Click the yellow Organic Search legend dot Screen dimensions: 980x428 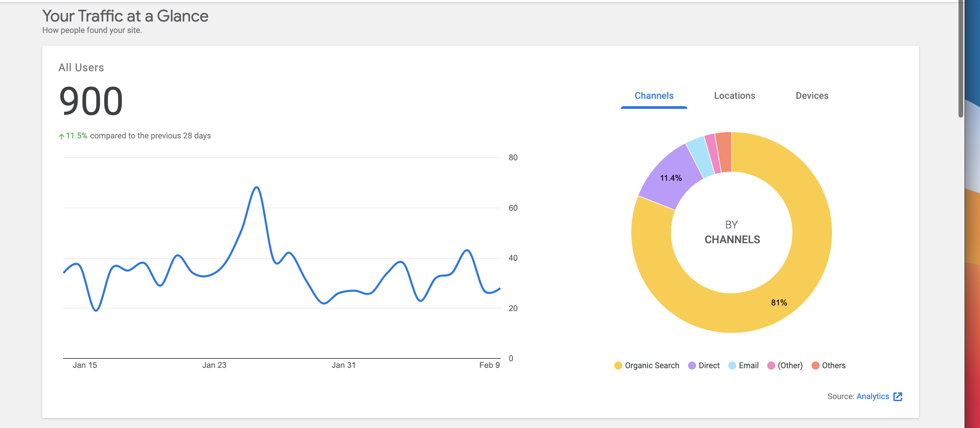point(618,365)
